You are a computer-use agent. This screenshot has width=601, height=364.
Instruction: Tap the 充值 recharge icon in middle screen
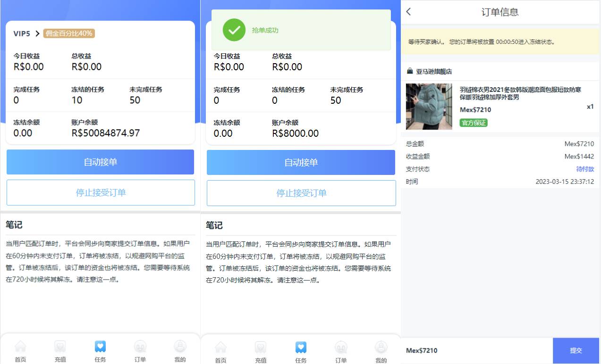pyautogui.click(x=261, y=348)
